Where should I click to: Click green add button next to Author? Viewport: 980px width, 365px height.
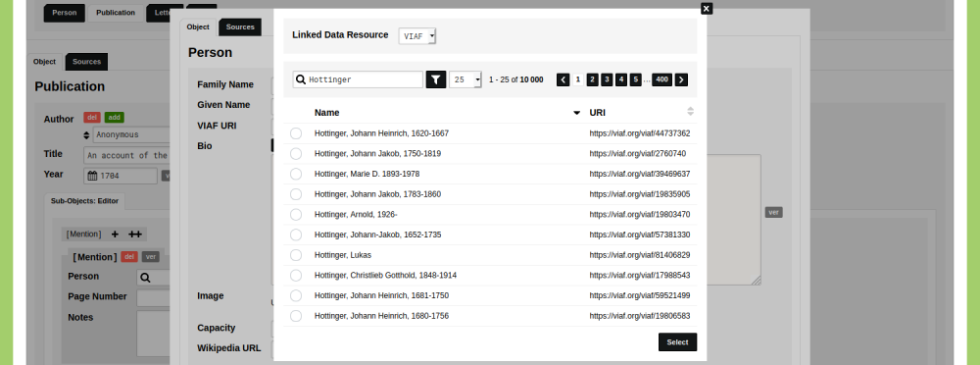tap(115, 117)
